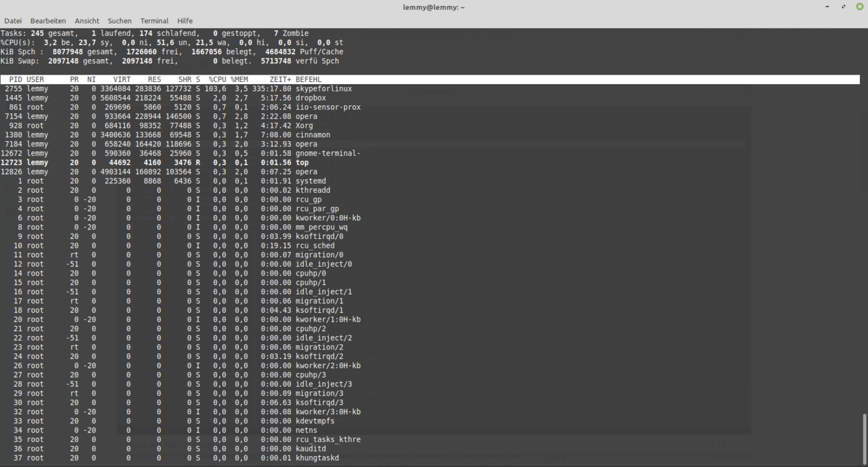Click PID 1445 in the process list
This screenshot has width=868, height=467.
14,98
